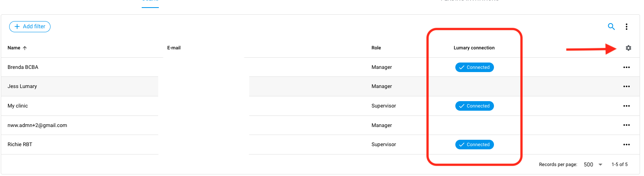Expand the Records per page dropdown
The image size is (644, 176).
[x=600, y=164]
